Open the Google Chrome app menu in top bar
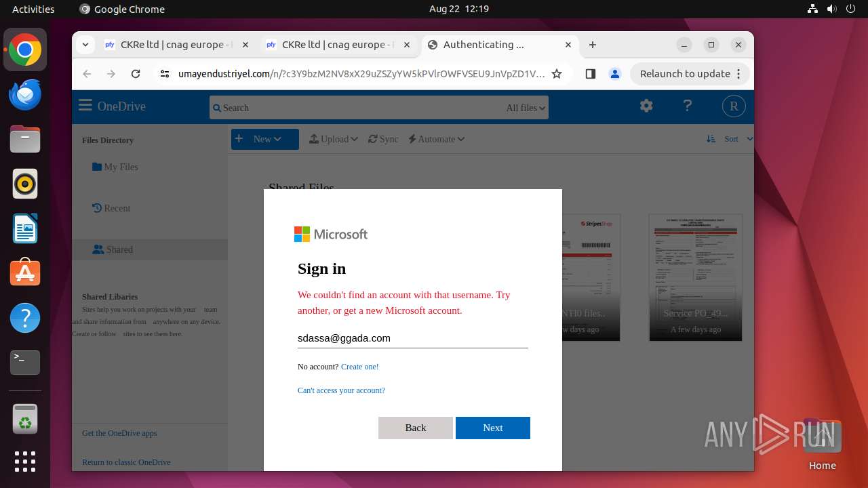The width and height of the screenshot is (868, 488). pyautogui.click(x=122, y=9)
